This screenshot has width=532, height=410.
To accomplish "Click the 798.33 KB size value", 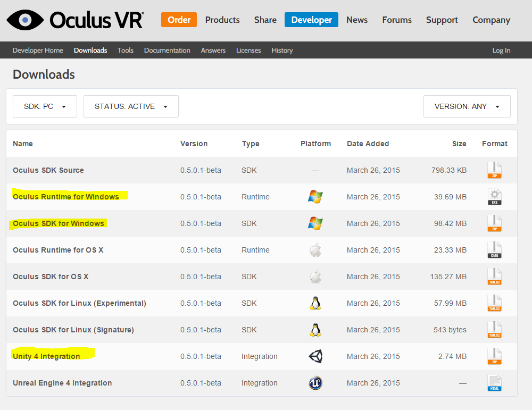I will [449, 170].
